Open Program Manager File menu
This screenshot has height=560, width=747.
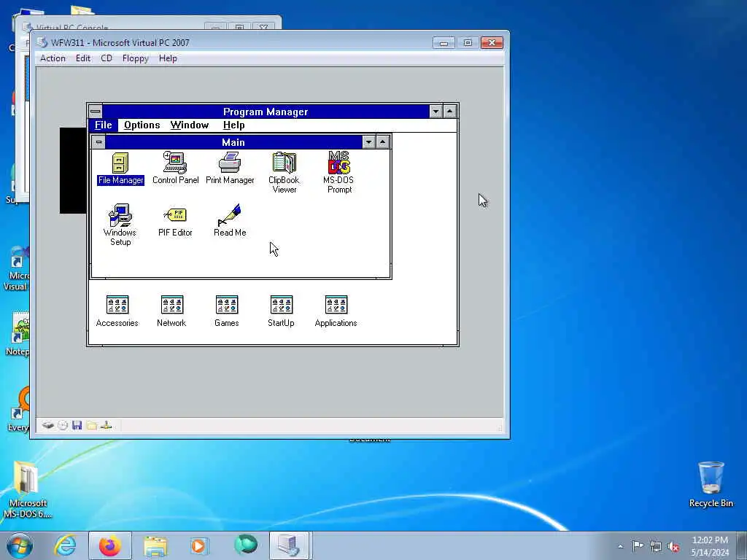(x=104, y=125)
